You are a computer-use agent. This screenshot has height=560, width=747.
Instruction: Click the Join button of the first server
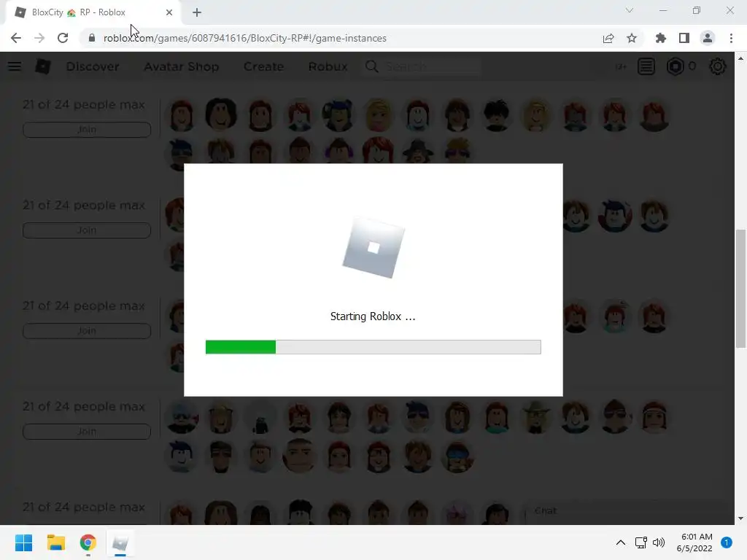coord(87,130)
